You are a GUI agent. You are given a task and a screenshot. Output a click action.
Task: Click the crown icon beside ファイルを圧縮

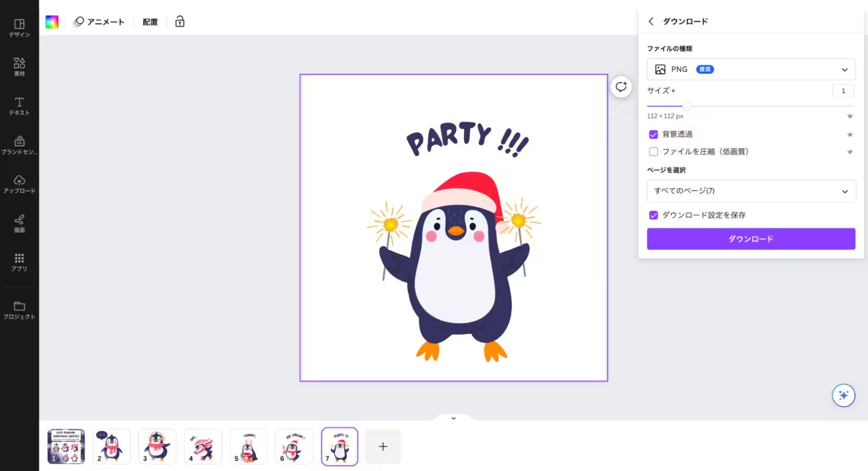coord(850,151)
